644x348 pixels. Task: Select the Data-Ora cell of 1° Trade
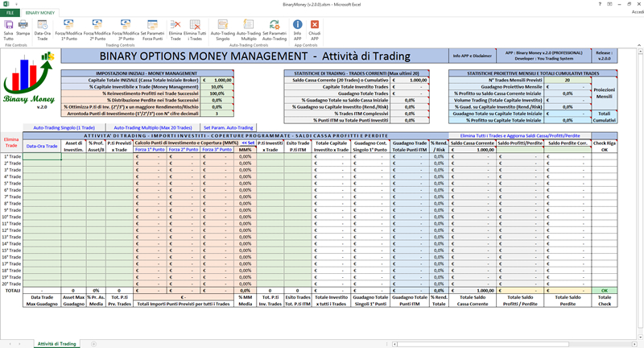[x=42, y=156]
